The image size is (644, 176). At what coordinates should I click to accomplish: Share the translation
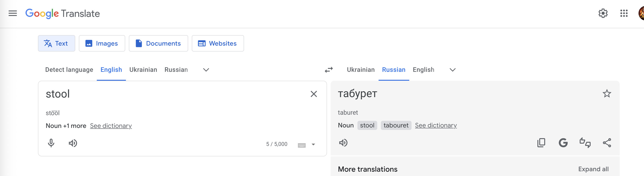607,143
